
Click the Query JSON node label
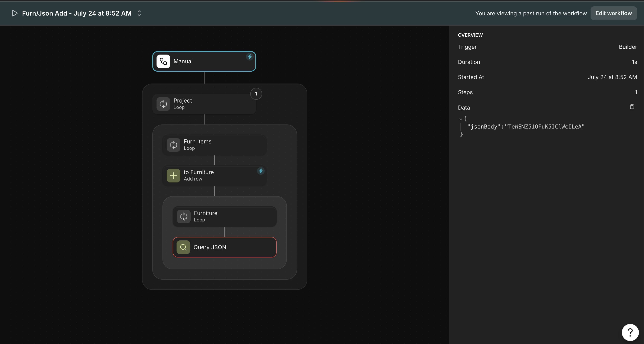point(210,247)
